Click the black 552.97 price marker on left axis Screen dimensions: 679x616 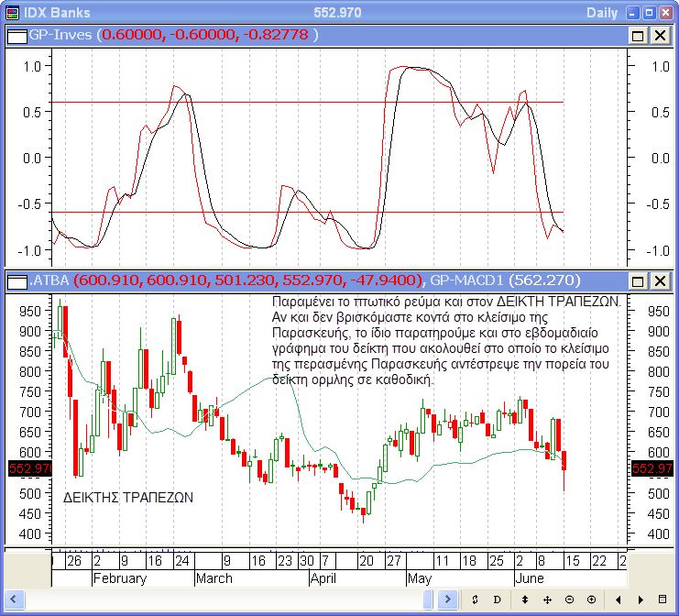point(30,468)
